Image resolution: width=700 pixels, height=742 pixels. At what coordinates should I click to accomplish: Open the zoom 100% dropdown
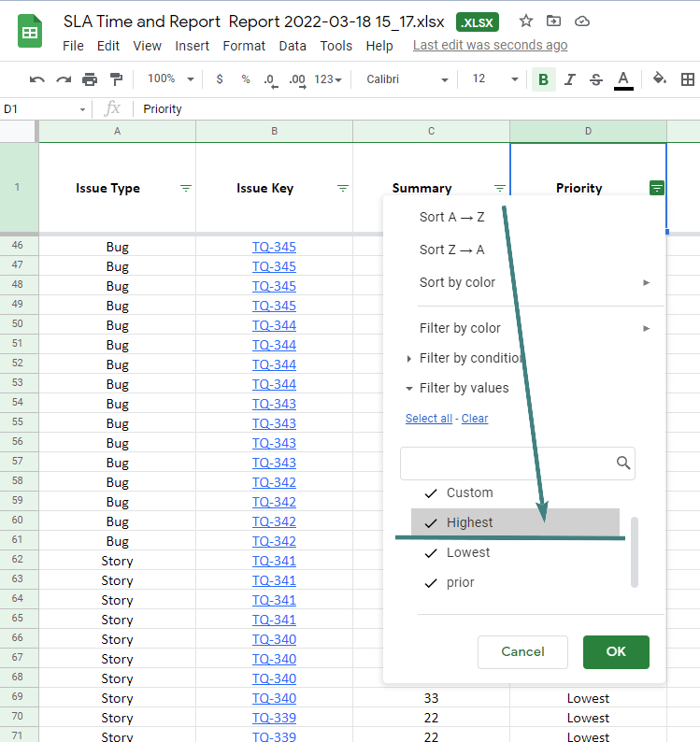tap(171, 79)
